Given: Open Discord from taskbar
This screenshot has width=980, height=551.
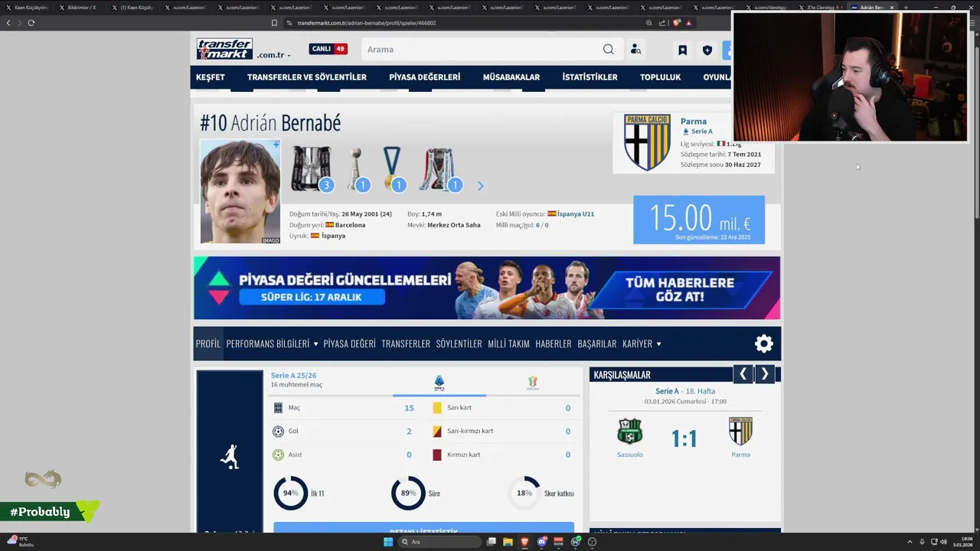Looking at the screenshot, I should [542, 542].
